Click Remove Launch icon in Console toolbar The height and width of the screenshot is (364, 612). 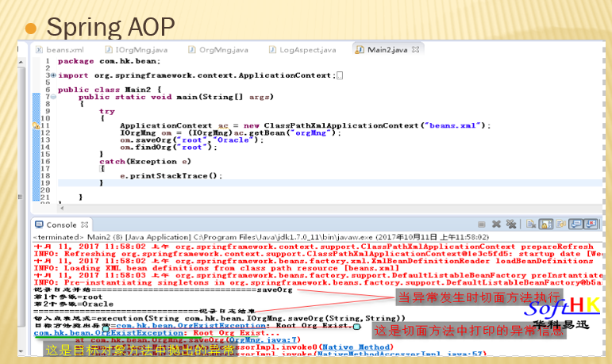tap(496, 224)
